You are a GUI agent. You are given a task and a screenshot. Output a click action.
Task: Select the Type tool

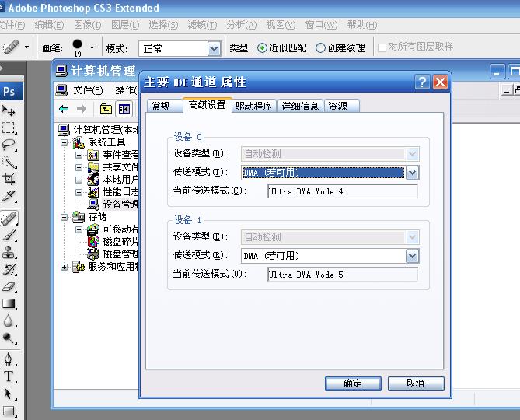[x=9, y=376]
